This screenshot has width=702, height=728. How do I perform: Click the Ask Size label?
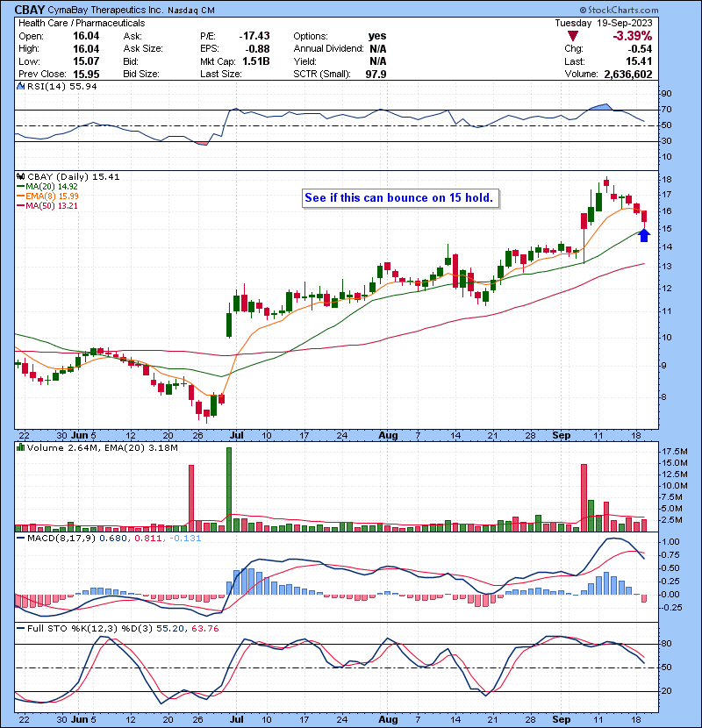click(143, 49)
